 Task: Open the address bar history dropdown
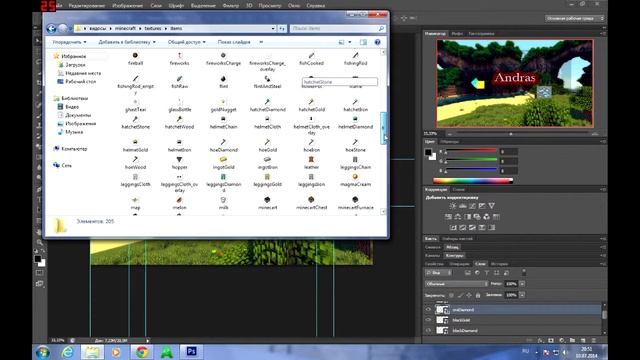click(x=273, y=29)
